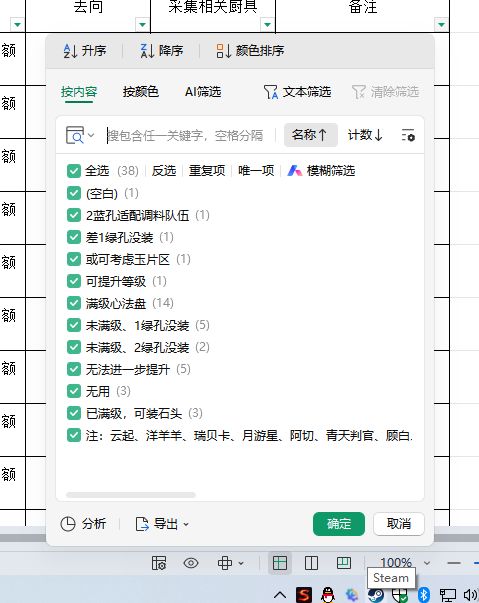Open Bluetooth tray icon
Viewport: 479px width, 603px height.
[x=424, y=595]
